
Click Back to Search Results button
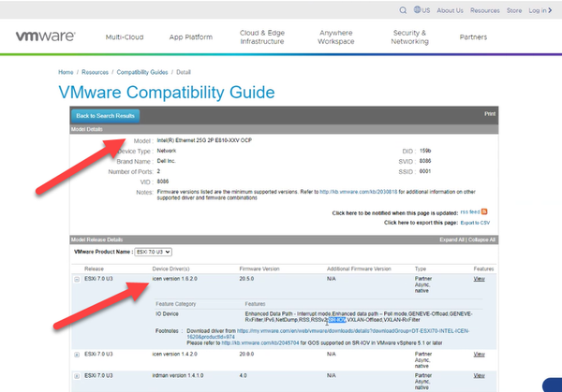click(x=106, y=115)
